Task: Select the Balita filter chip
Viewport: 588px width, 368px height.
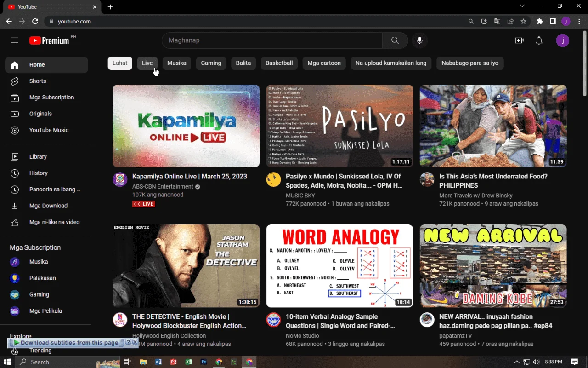Action: [x=243, y=63]
